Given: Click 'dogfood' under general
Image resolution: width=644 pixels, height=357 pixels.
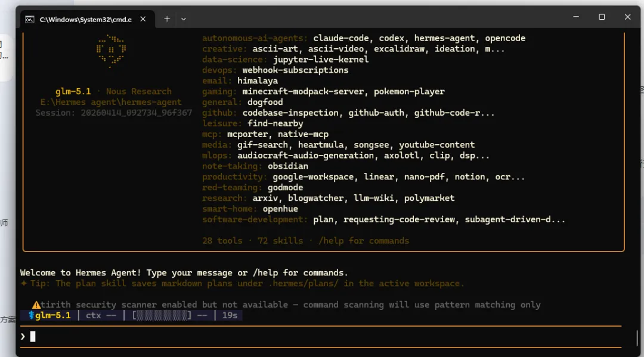Looking at the screenshot, I should pos(265,102).
